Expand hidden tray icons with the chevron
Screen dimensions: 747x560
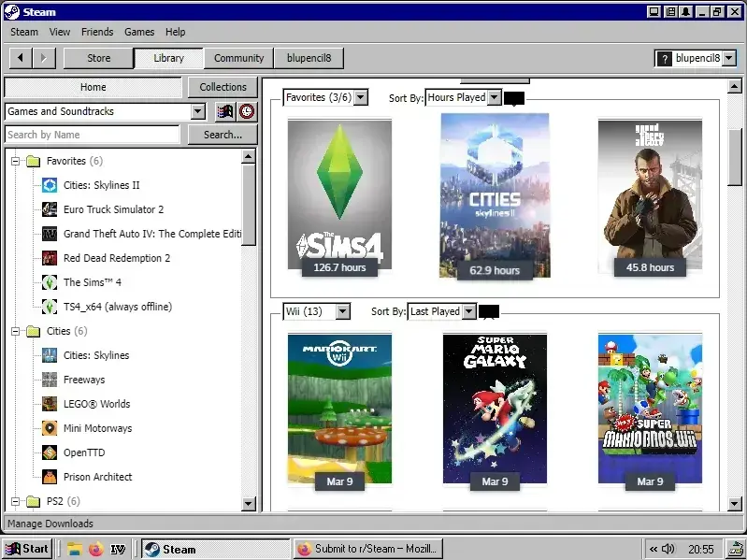[654, 549]
